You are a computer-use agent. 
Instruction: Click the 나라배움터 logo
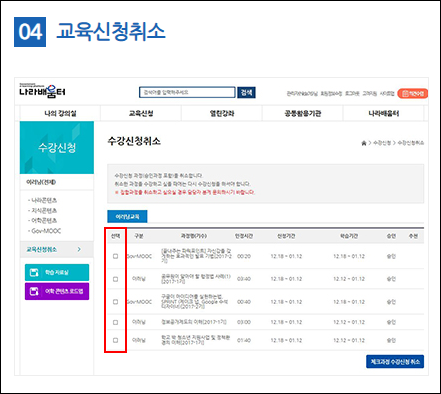coord(42,91)
